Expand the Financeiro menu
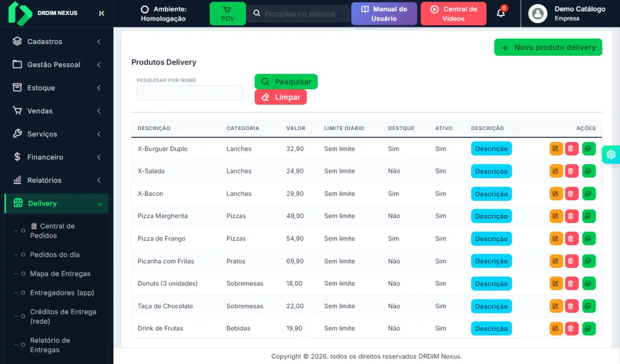620x364 pixels. pyautogui.click(x=57, y=157)
